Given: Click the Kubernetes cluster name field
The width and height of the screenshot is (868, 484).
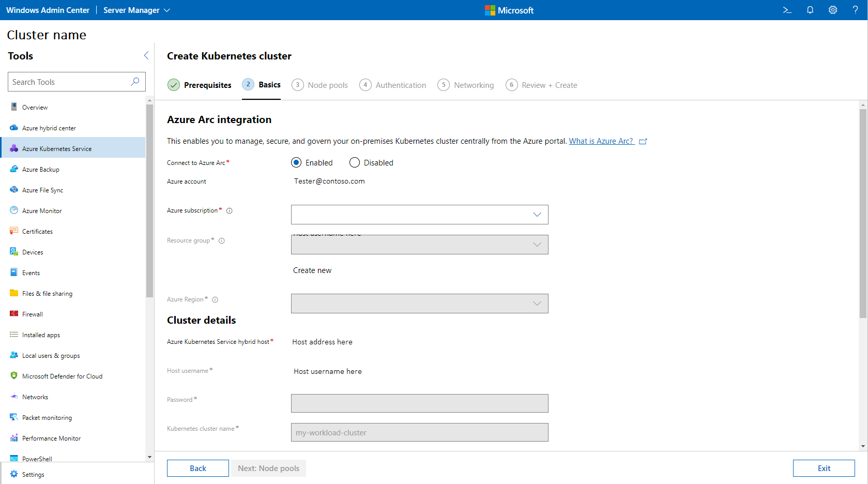Looking at the screenshot, I should point(419,432).
